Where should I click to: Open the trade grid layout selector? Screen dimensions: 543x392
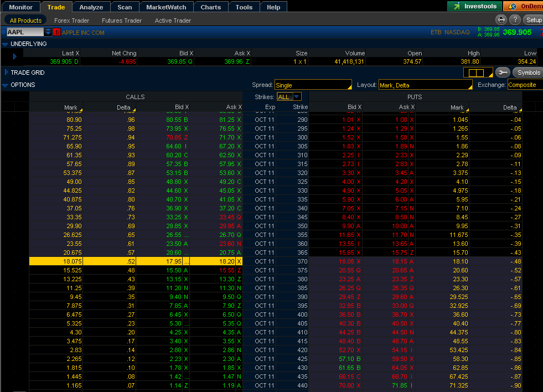click(x=477, y=73)
